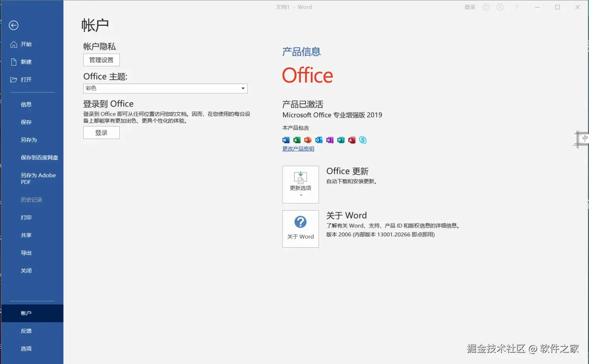Click the Office 更新 heading
Screen dimensions: 589x364
(x=348, y=171)
